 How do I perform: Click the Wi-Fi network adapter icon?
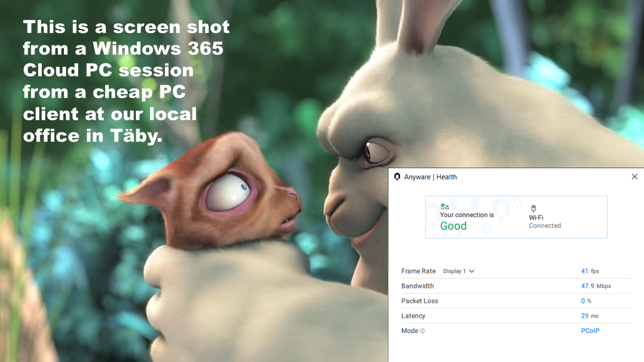[x=533, y=208]
